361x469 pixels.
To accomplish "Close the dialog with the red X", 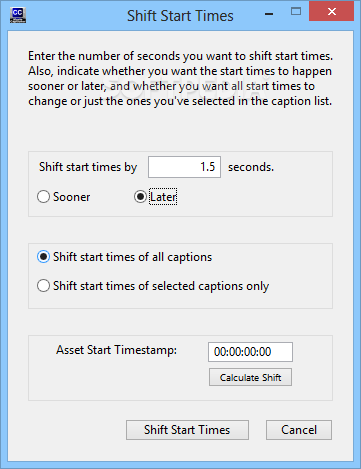I will tap(332, 12).
